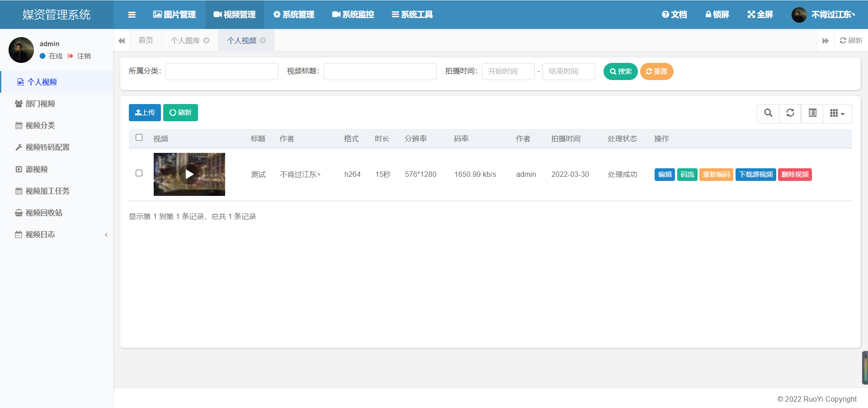Switch to the 个人图库 tab

pyautogui.click(x=185, y=40)
